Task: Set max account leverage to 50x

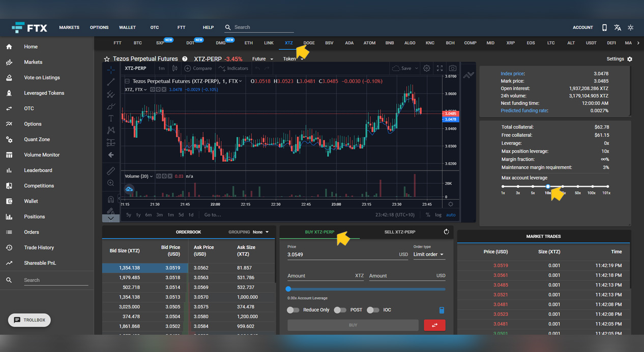Action: [x=577, y=187]
